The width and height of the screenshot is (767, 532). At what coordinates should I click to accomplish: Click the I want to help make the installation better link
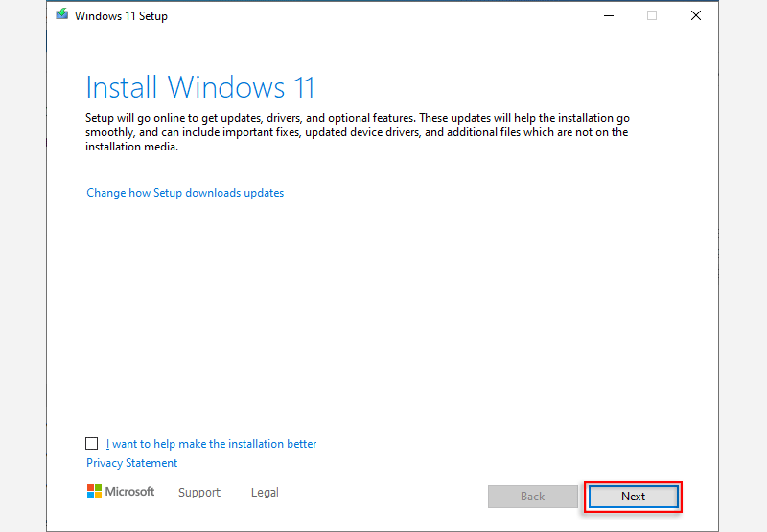211,444
